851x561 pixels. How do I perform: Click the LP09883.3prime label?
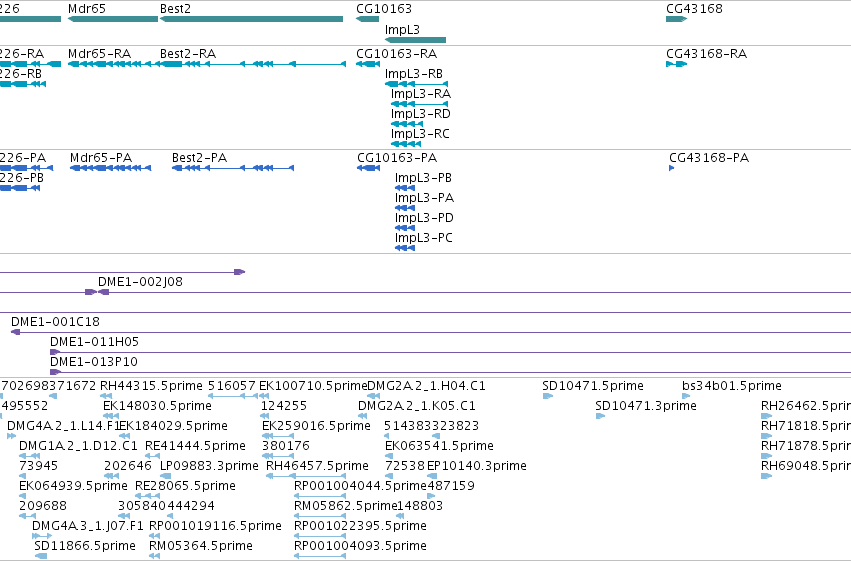(209, 466)
